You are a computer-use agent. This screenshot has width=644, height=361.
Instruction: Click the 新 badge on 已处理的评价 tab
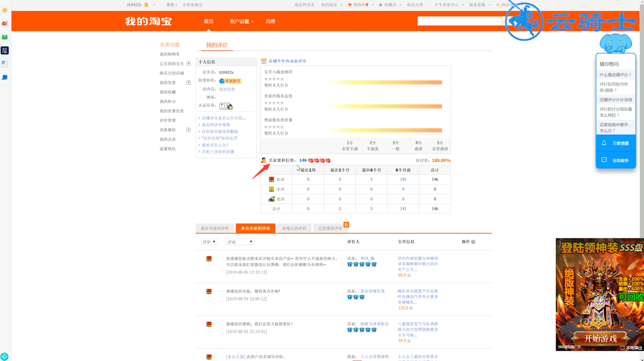[346, 225]
